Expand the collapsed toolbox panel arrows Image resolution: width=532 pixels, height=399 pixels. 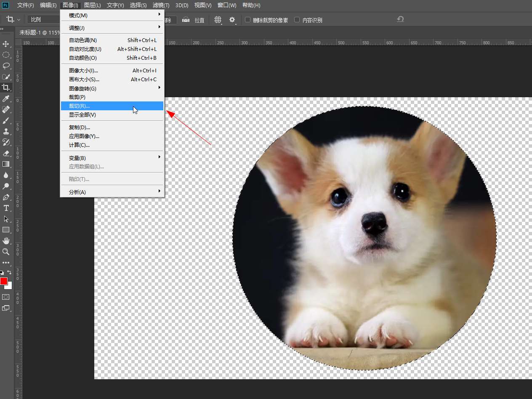point(2,29)
